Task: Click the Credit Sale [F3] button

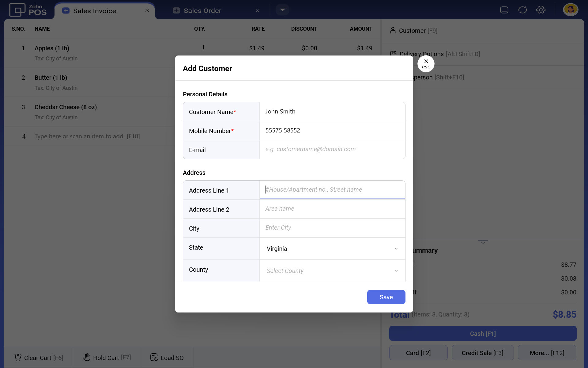Action: [482, 353]
